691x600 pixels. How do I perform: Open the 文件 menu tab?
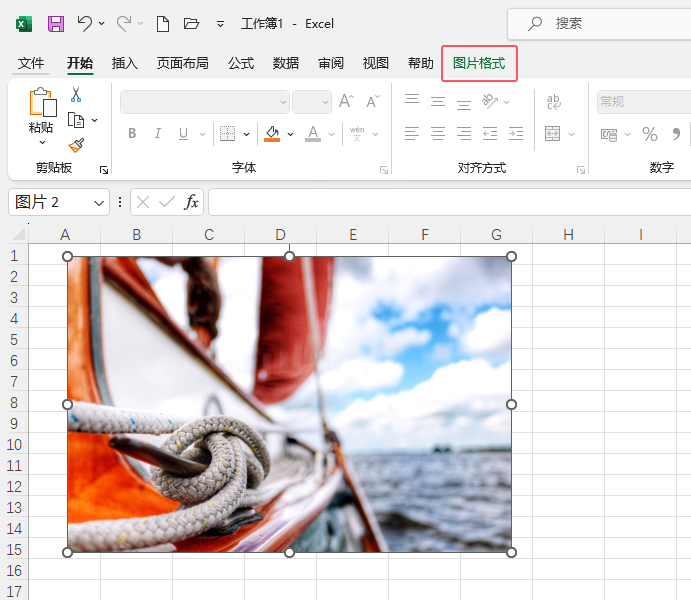pos(31,63)
